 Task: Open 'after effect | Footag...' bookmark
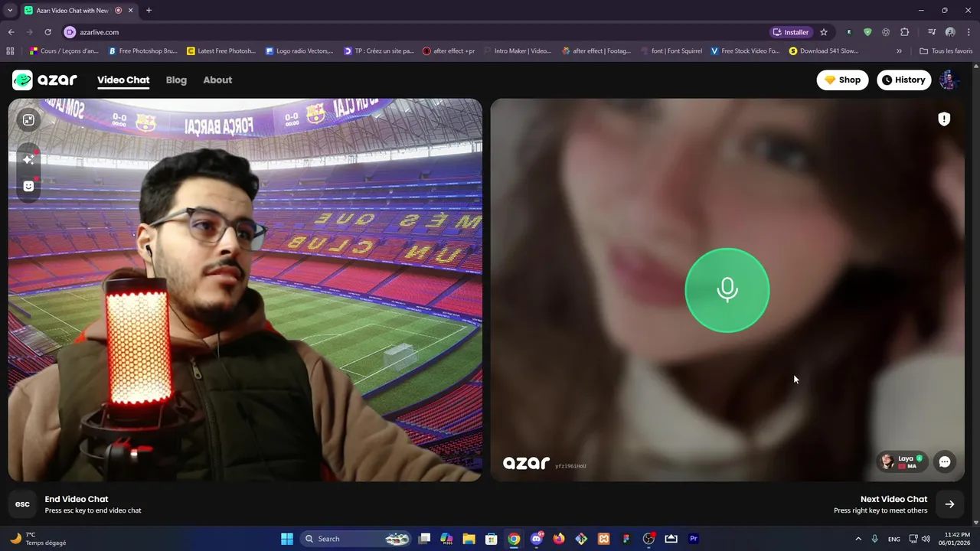click(596, 51)
